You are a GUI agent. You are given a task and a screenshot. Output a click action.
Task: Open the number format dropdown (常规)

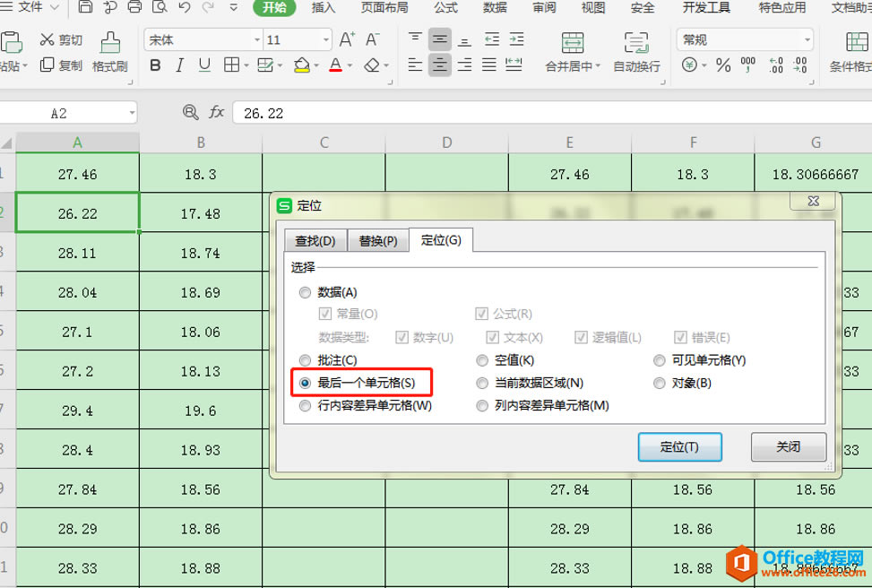pos(807,40)
